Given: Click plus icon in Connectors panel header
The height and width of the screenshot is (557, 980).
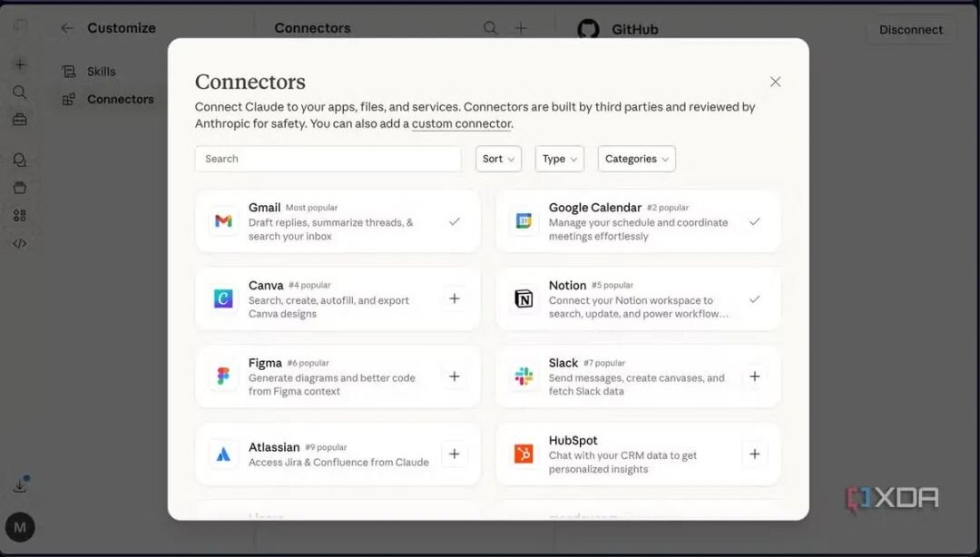Looking at the screenshot, I should 521,27.
